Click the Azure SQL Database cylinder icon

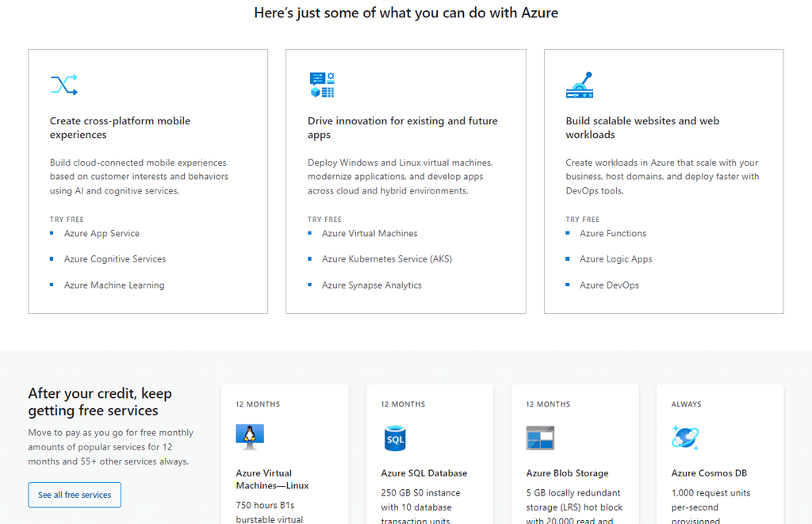point(395,438)
